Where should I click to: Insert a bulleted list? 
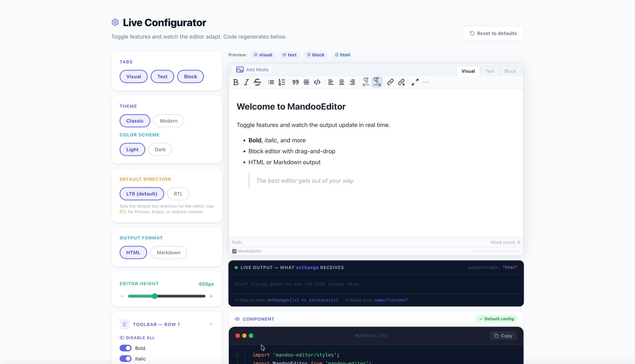[x=271, y=82]
